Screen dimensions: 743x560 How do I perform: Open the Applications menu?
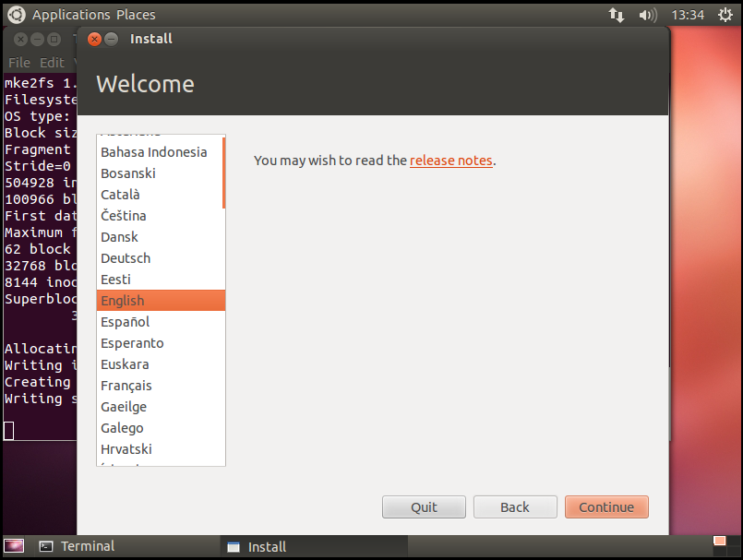click(71, 15)
